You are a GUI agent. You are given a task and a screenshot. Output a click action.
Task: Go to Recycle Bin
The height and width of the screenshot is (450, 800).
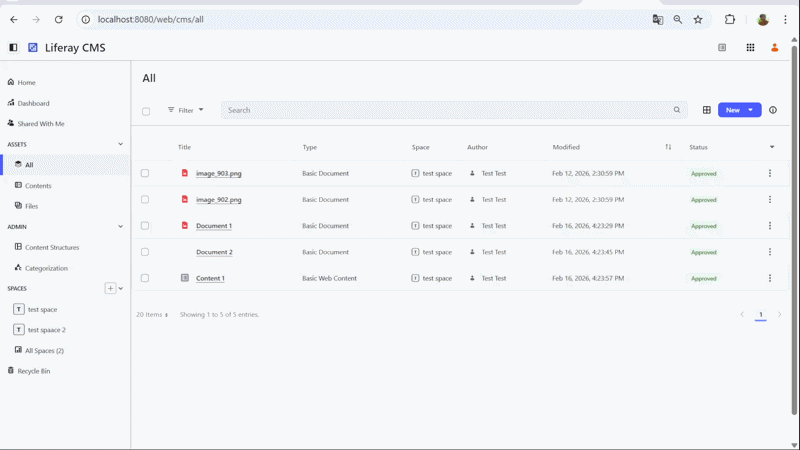pos(33,370)
